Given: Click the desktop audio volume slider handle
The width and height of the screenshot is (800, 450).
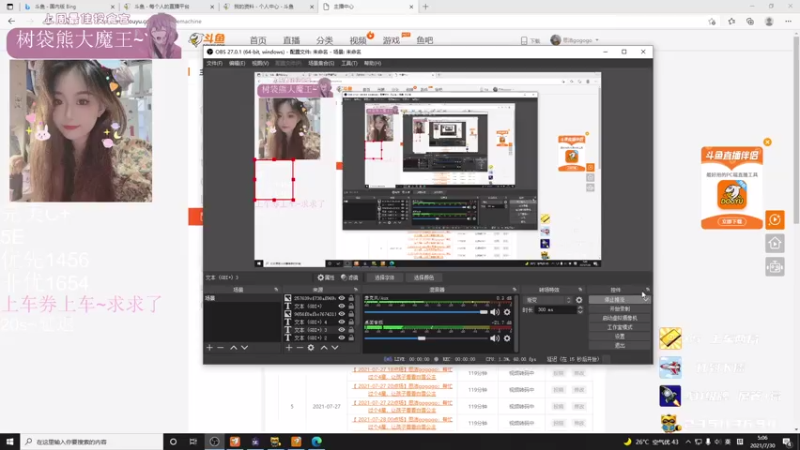Looking at the screenshot, I should (421, 338).
